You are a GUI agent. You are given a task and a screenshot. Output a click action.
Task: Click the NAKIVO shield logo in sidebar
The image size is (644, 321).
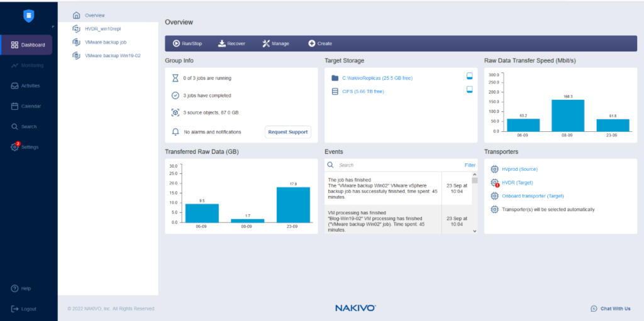coord(28,16)
